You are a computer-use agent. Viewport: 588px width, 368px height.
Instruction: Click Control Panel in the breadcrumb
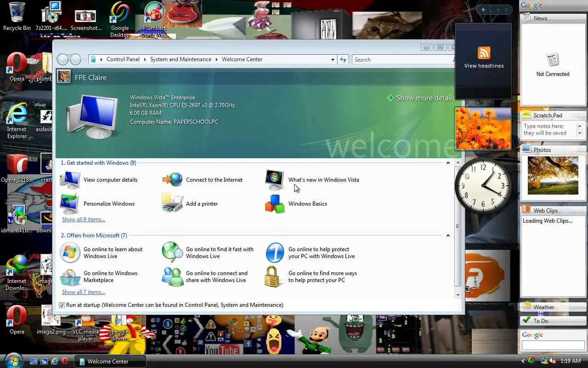[123, 59]
